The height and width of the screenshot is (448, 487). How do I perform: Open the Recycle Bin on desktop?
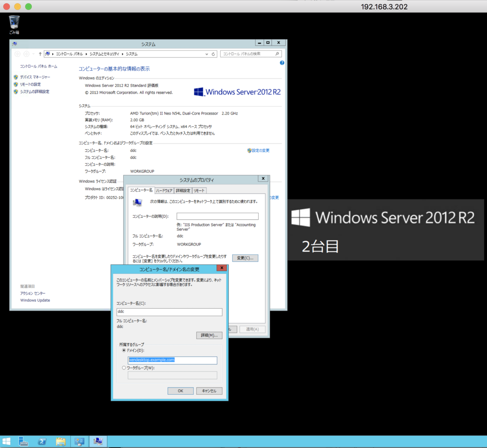pyautogui.click(x=14, y=25)
